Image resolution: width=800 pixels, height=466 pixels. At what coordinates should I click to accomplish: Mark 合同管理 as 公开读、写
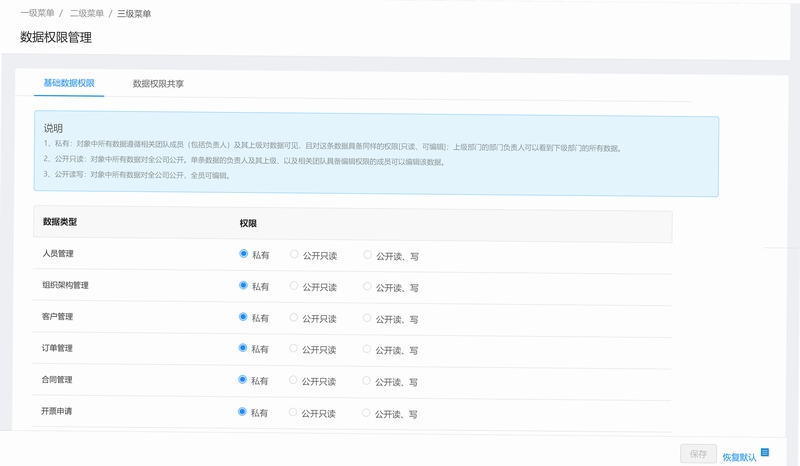click(x=366, y=380)
